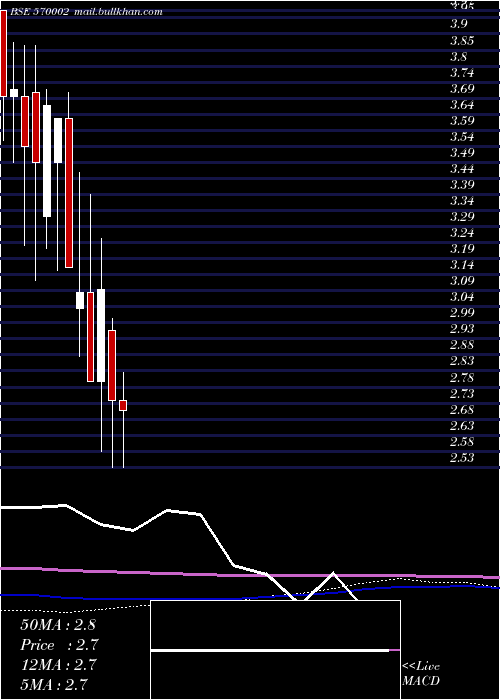Select the 3.85 price axis label

[462, 41]
